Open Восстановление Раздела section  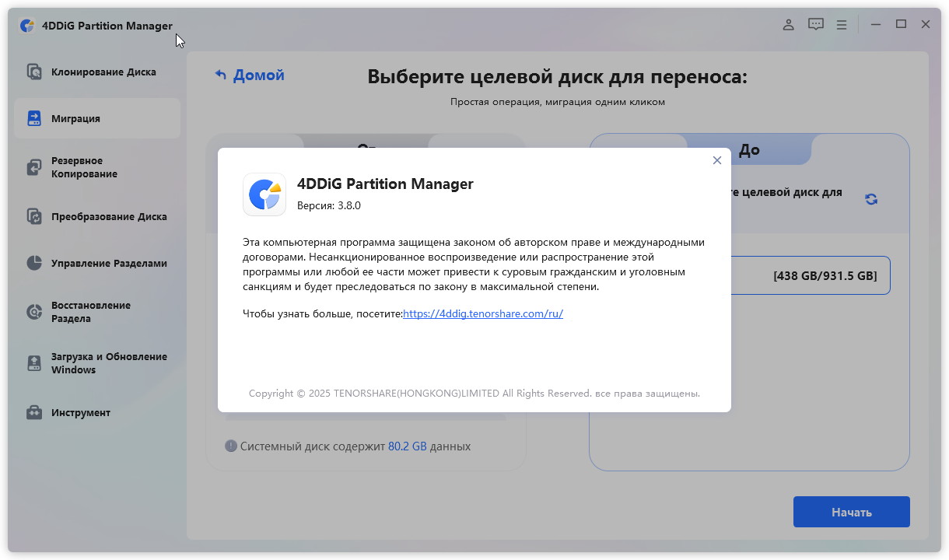(x=97, y=312)
